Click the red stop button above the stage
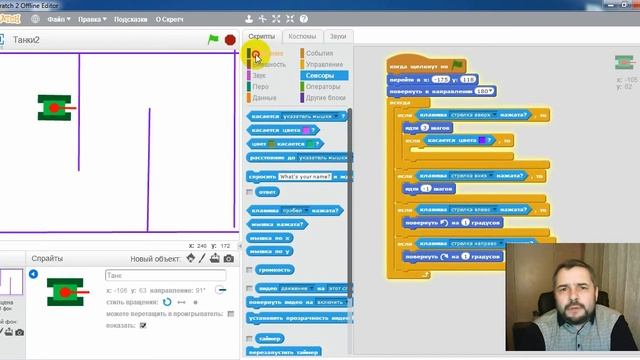Screen dimensions: 640x360 (x=230, y=40)
